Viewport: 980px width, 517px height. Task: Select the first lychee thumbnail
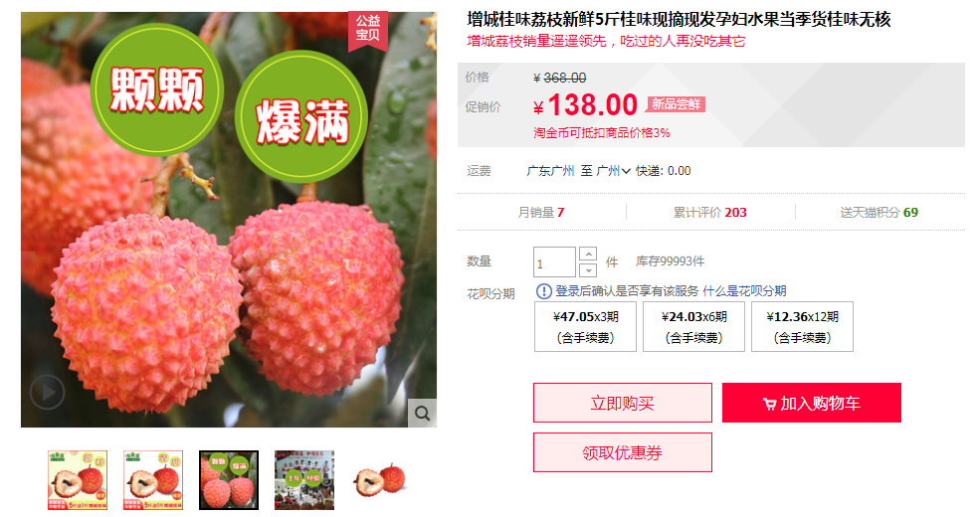(78, 480)
